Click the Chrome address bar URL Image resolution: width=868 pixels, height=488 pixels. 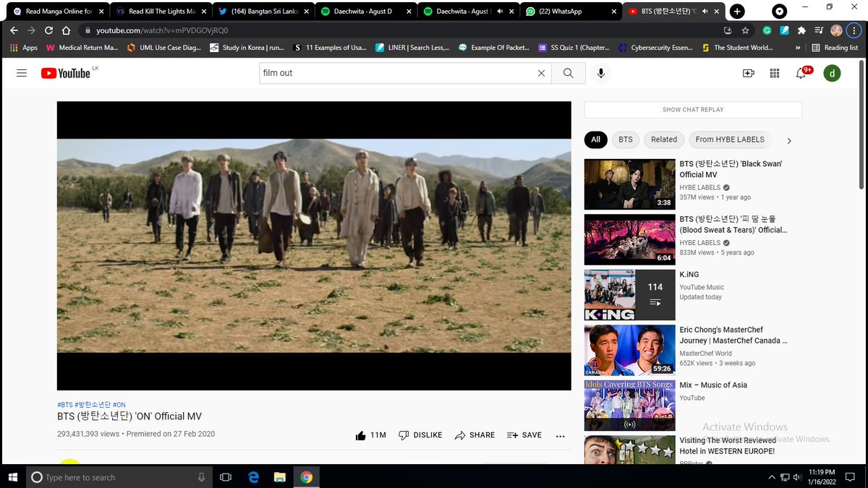(162, 30)
